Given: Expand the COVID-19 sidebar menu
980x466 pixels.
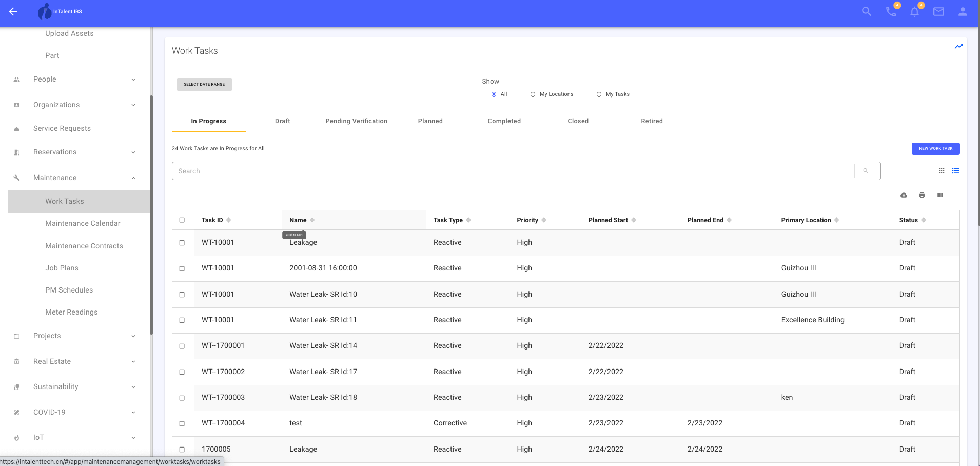Looking at the screenshot, I should point(133,413).
